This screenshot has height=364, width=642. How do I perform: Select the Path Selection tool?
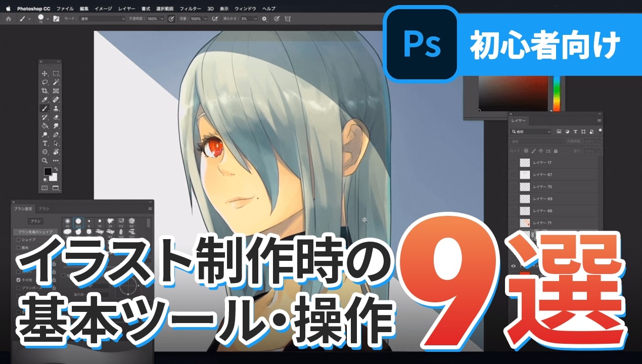tap(56, 143)
